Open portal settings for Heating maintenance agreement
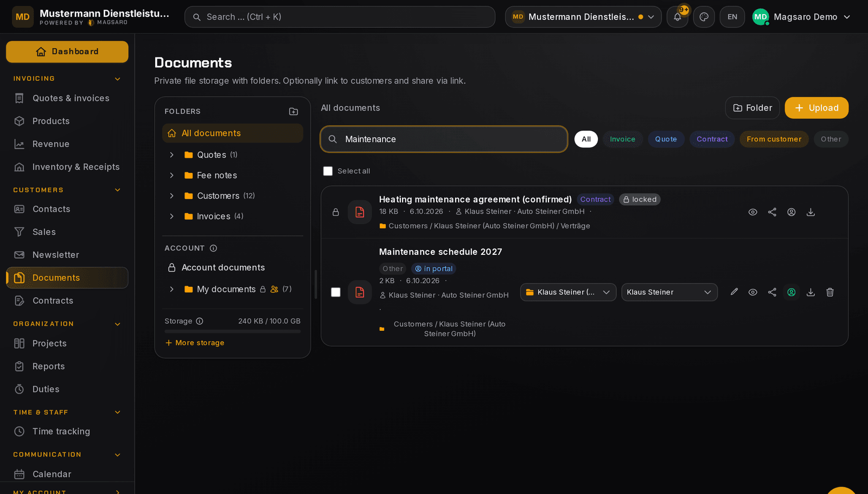The width and height of the screenshot is (868, 494). point(792,212)
